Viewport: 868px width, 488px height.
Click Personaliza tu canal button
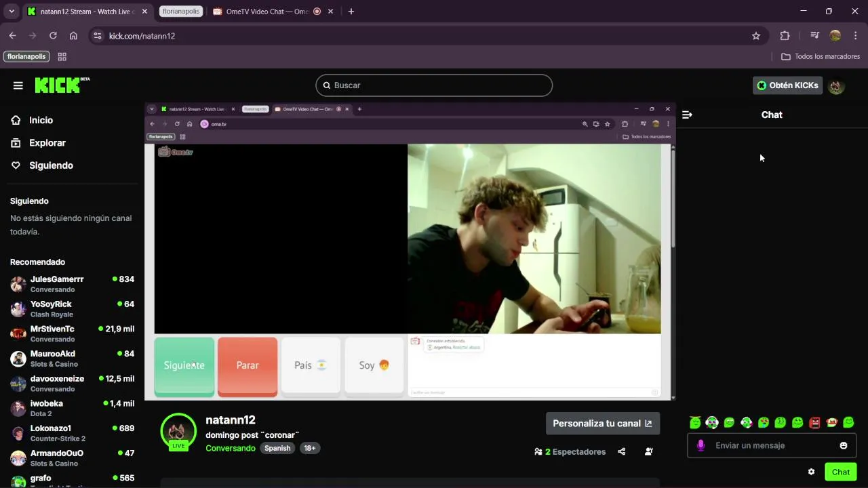(x=602, y=424)
